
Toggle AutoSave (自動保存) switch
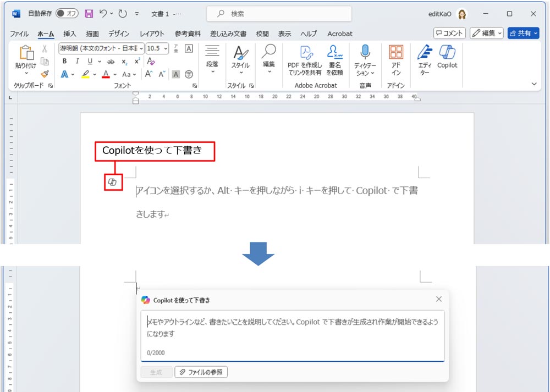pyautogui.click(x=67, y=13)
